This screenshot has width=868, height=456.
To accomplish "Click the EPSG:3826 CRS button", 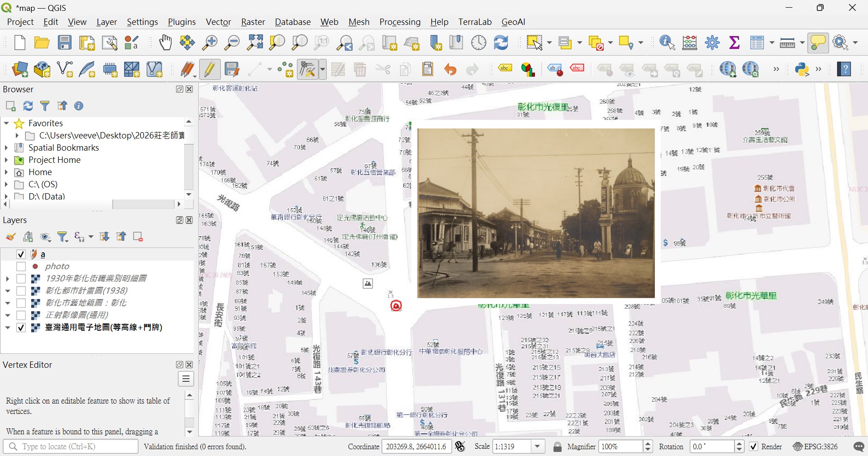I will (x=816, y=447).
